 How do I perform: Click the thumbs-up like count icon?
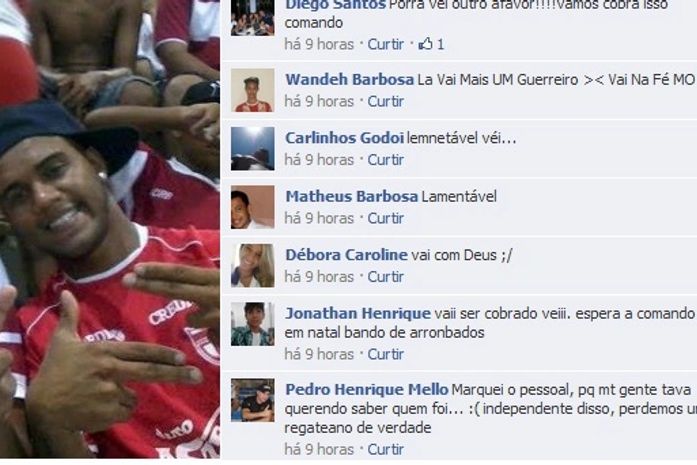[425, 44]
